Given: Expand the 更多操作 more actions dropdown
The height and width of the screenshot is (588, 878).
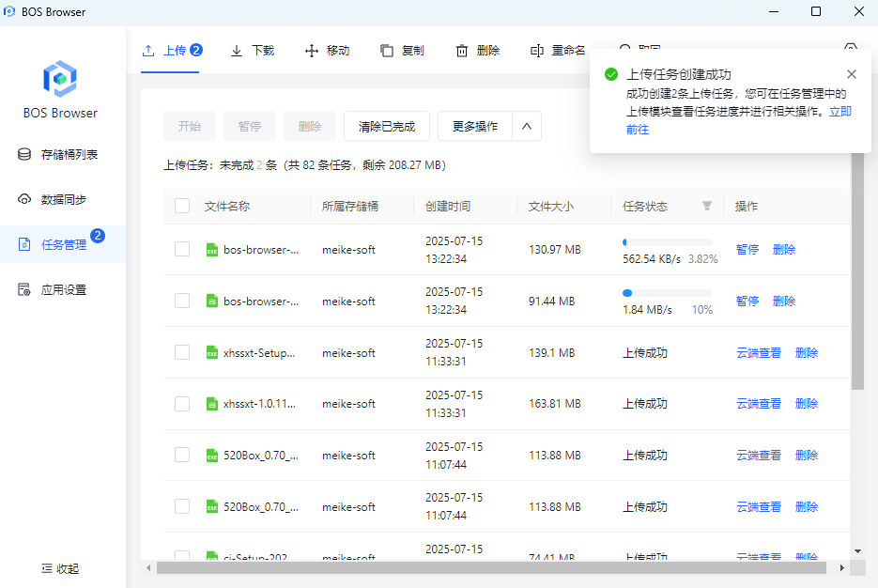Looking at the screenshot, I should (474, 126).
